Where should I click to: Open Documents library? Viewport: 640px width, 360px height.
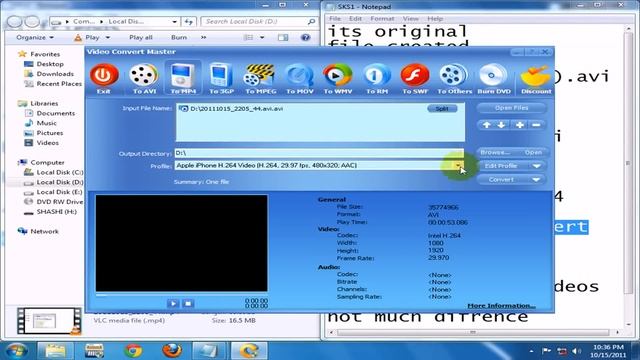point(56,113)
